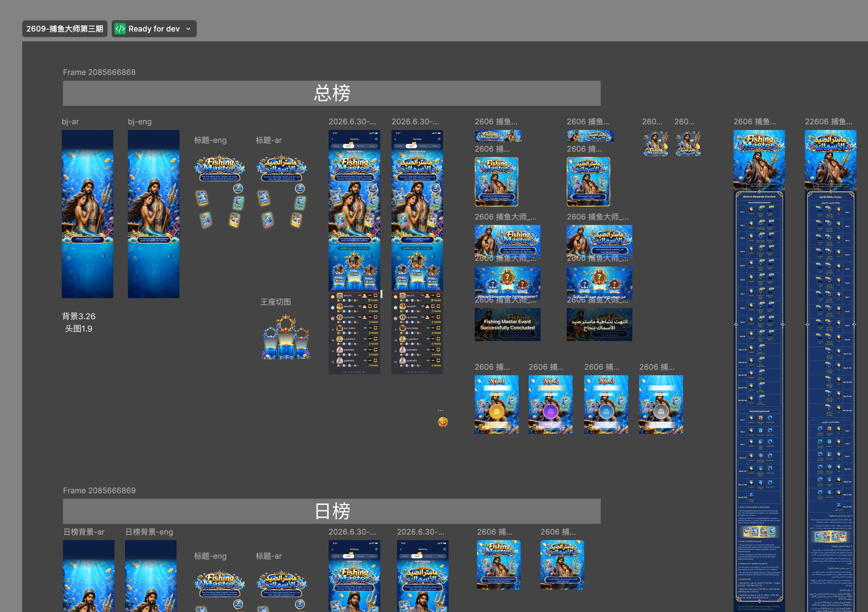Click the unnumbered ranking card with gray medal

661,405
